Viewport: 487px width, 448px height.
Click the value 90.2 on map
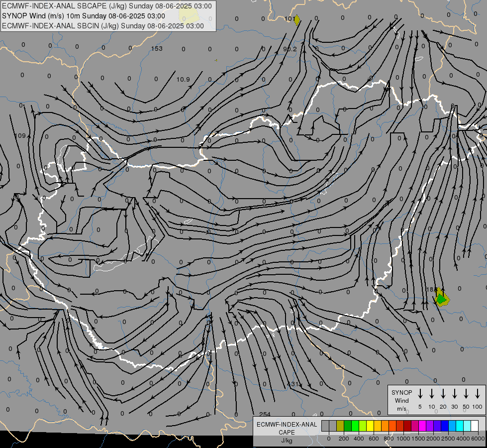coord(290,49)
